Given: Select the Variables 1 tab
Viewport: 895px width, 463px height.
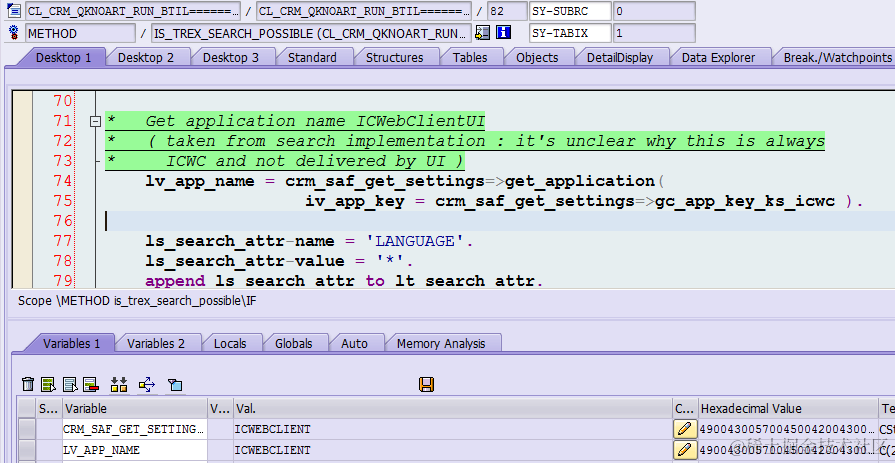Looking at the screenshot, I should tap(71, 343).
